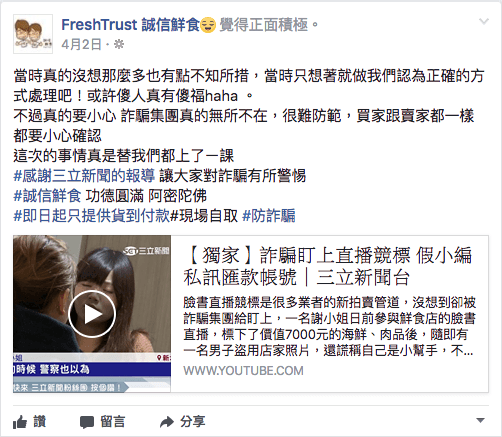The height and width of the screenshot is (437, 502).
Task: Open FreshTrust profile picture avatar
Action: coord(33,34)
